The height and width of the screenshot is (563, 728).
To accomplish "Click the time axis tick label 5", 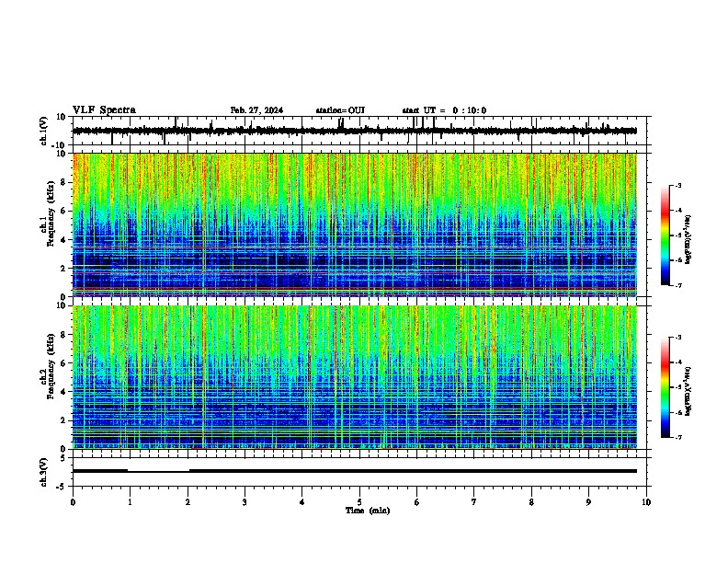I will pyautogui.click(x=359, y=502).
